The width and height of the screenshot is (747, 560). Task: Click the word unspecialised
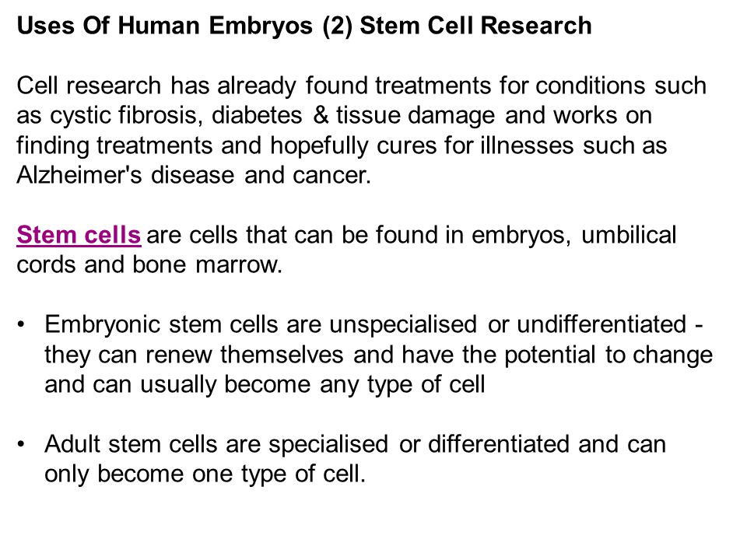point(403,326)
